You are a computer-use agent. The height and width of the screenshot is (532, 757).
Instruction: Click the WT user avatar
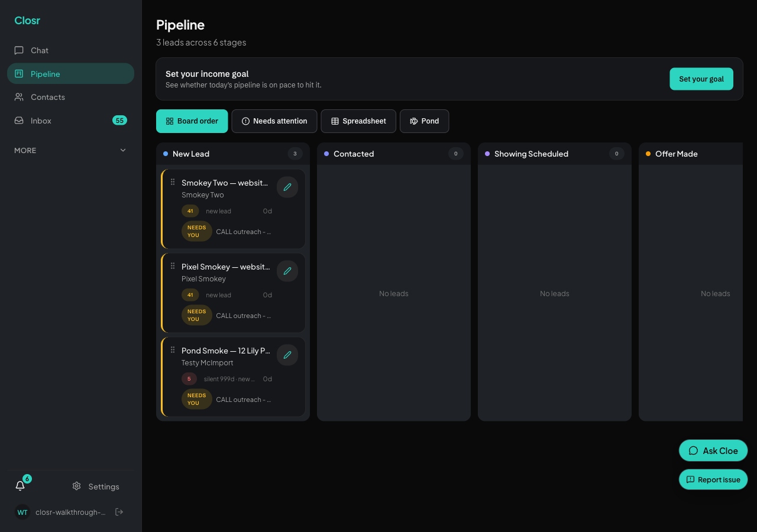click(x=22, y=512)
